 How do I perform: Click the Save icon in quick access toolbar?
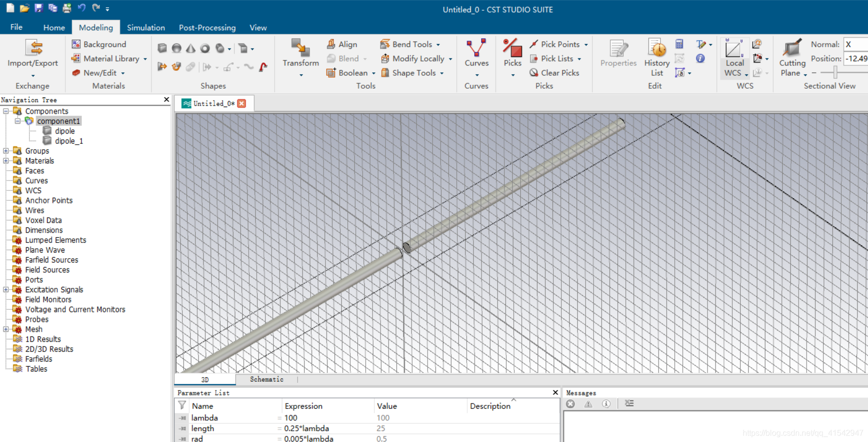(39, 8)
